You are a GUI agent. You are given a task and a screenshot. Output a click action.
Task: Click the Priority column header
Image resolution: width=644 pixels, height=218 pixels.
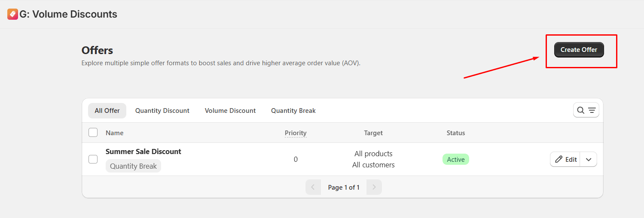click(x=296, y=133)
